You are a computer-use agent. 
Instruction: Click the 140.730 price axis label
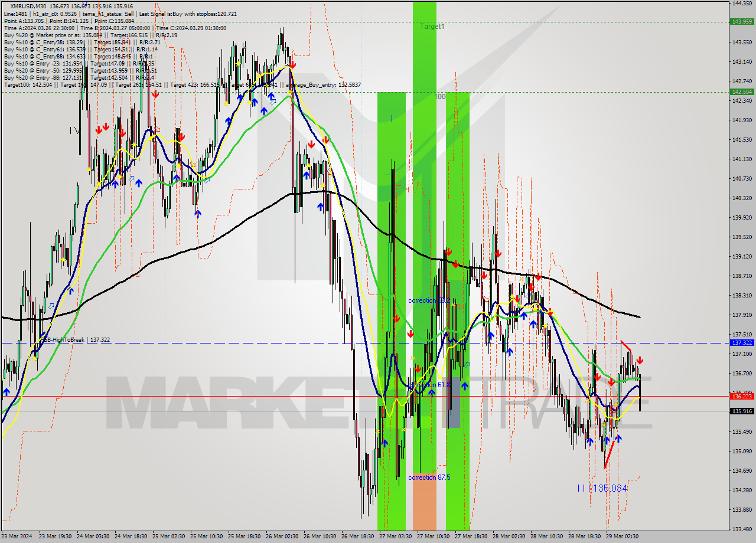(x=742, y=178)
